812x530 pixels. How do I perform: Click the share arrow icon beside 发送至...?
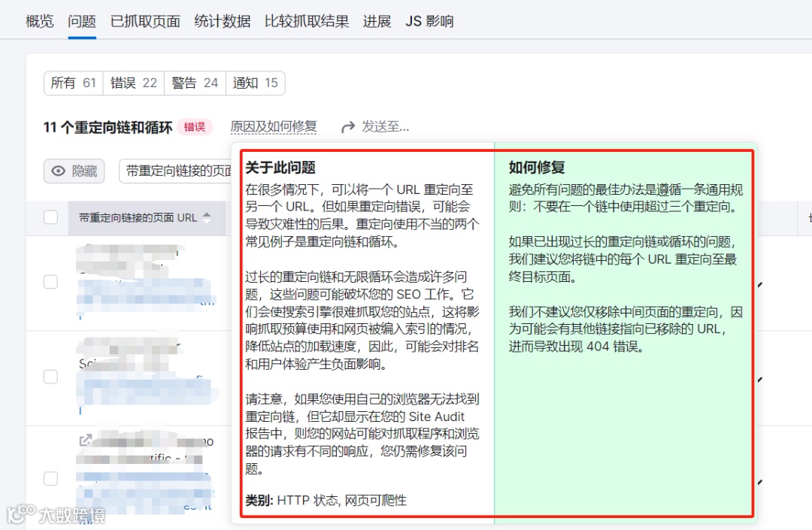347,126
